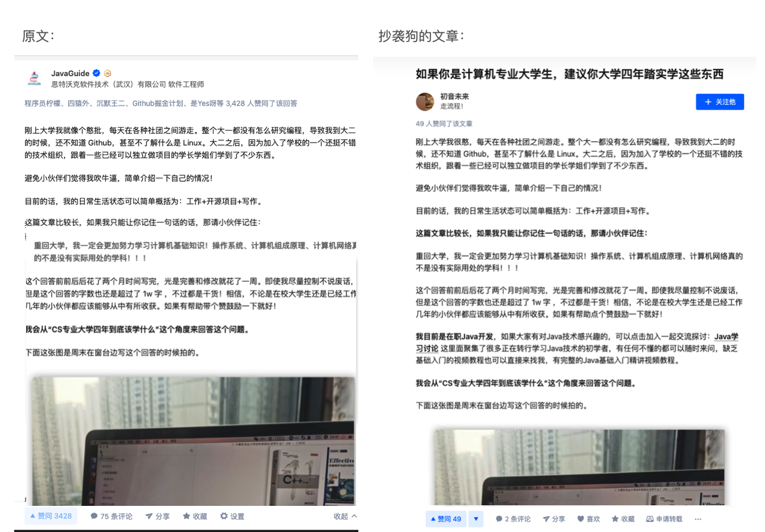Screen dimensions: 765x532
Task: Open the 49 人赞同了该文章 voter list
Action: (x=444, y=123)
